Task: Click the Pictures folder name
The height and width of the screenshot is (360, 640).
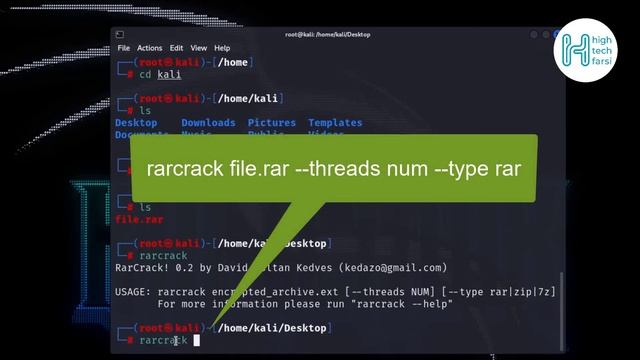Action: (x=272, y=123)
